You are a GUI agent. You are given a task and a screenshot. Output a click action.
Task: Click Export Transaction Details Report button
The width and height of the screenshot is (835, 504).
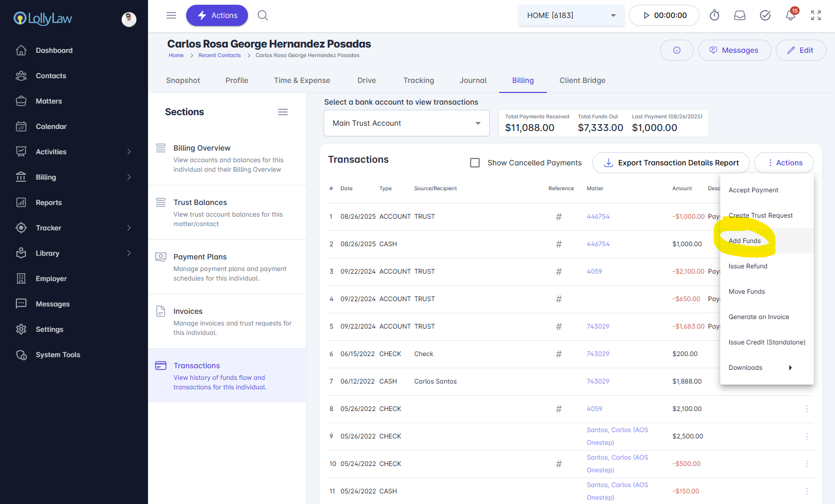point(671,163)
